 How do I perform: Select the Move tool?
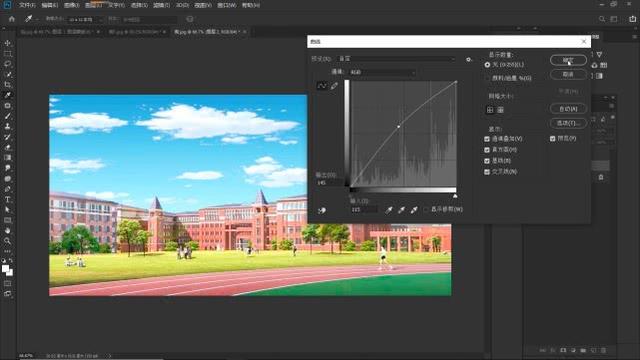pos(7,43)
